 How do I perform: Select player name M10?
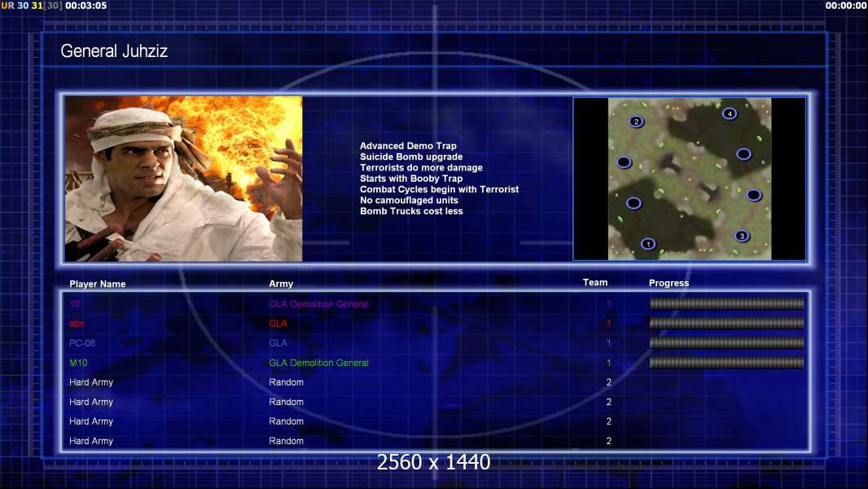78,363
